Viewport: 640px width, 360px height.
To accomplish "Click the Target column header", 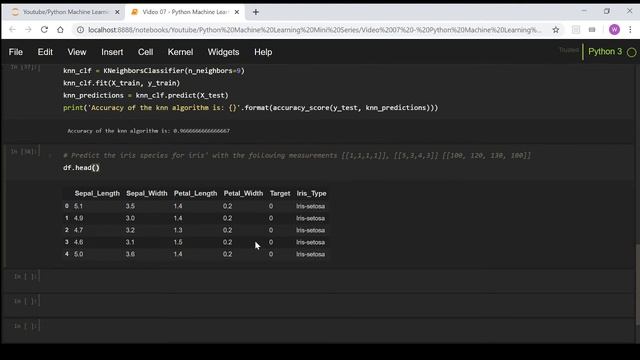I will click(280, 193).
